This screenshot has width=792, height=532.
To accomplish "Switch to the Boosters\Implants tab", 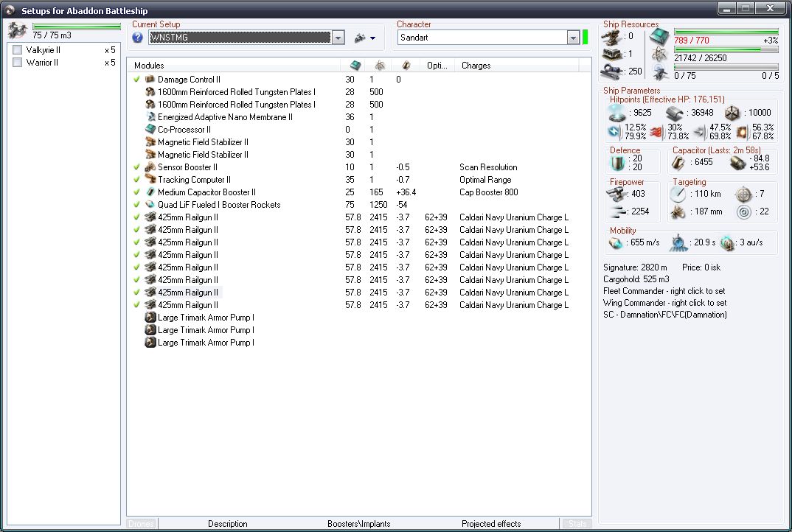I will [358, 524].
